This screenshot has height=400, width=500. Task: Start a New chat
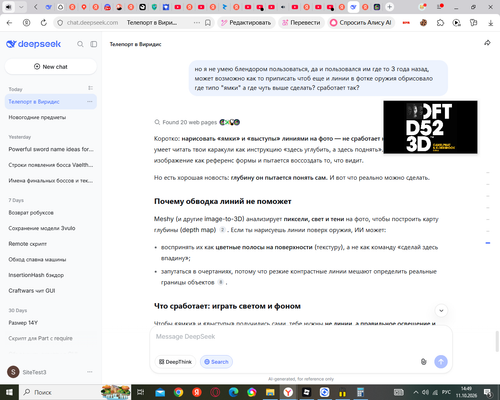[51, 67]
